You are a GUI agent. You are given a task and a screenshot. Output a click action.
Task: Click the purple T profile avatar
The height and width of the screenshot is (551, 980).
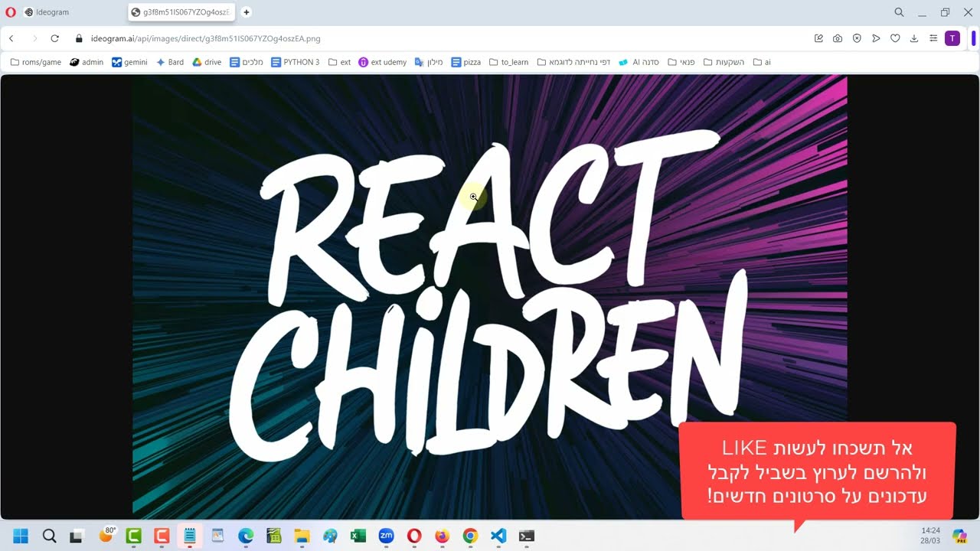952,38
